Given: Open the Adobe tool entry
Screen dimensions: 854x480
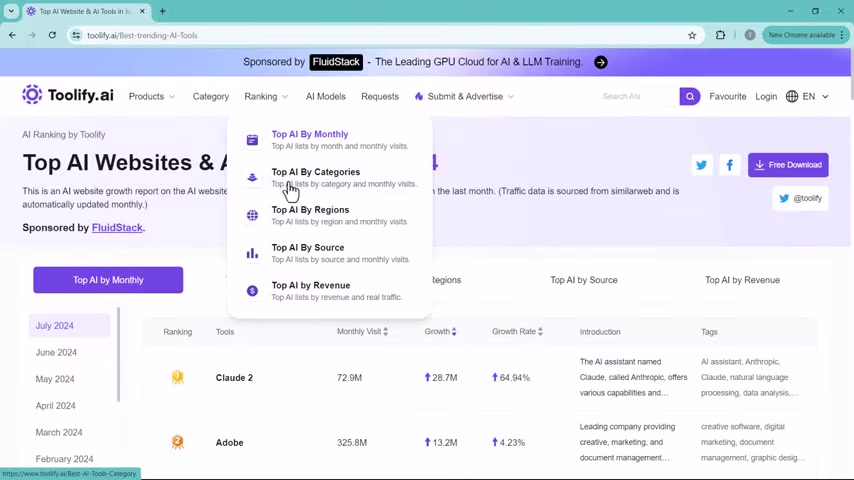Looking at the screenshot, I should (x=229, y=442).
